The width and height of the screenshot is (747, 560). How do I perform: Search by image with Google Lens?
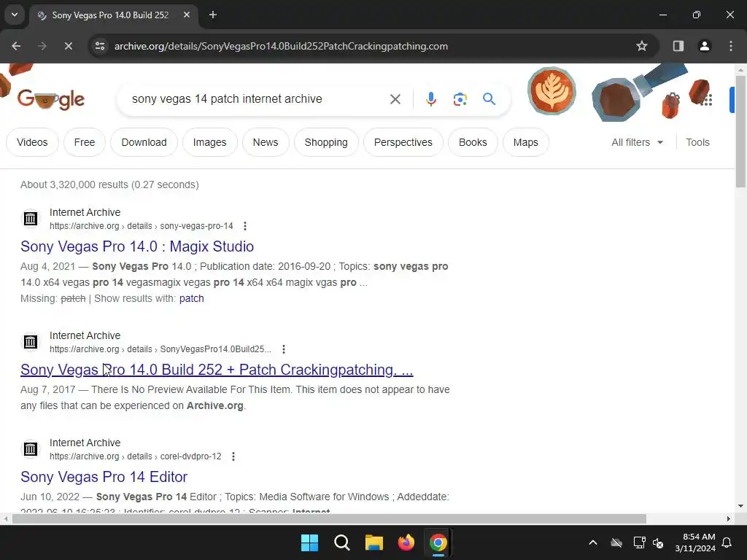[460, 99]
